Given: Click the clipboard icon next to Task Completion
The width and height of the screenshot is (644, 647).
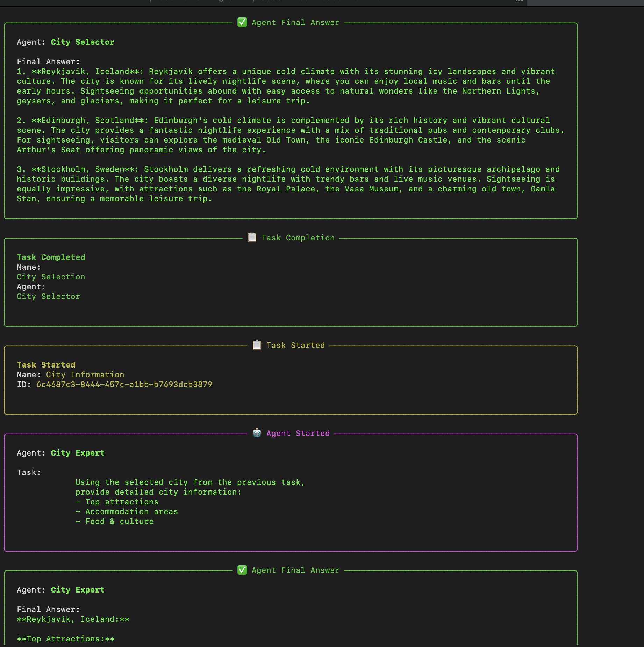Looking at the screenshot, I should 252,238.
